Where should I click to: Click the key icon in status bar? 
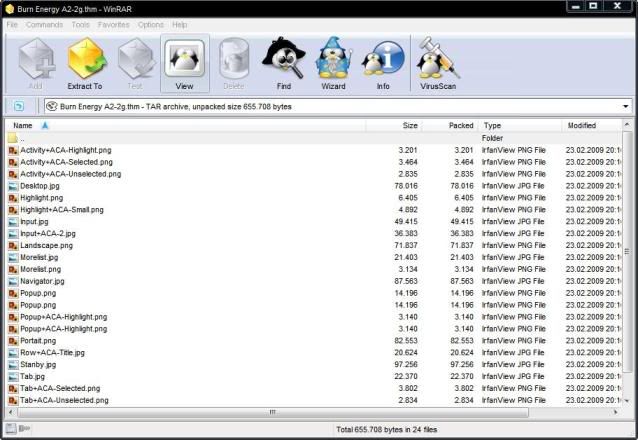point(24,428)
